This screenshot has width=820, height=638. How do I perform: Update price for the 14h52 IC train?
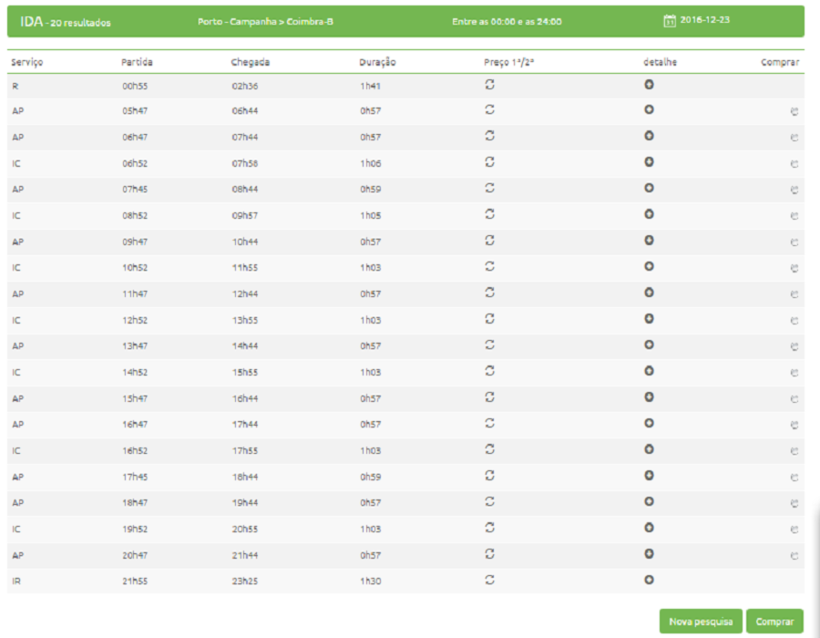490,370
